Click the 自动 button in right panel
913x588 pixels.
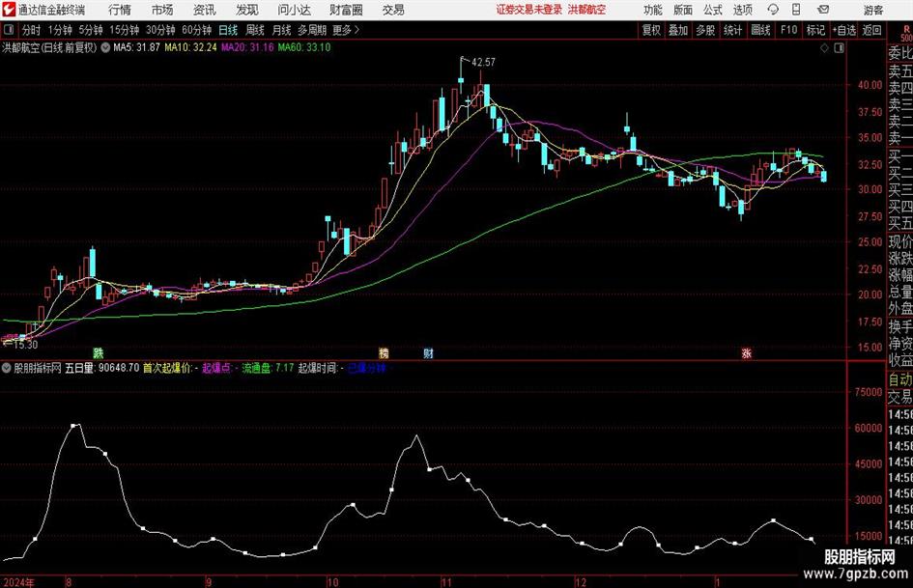[900, 379]
